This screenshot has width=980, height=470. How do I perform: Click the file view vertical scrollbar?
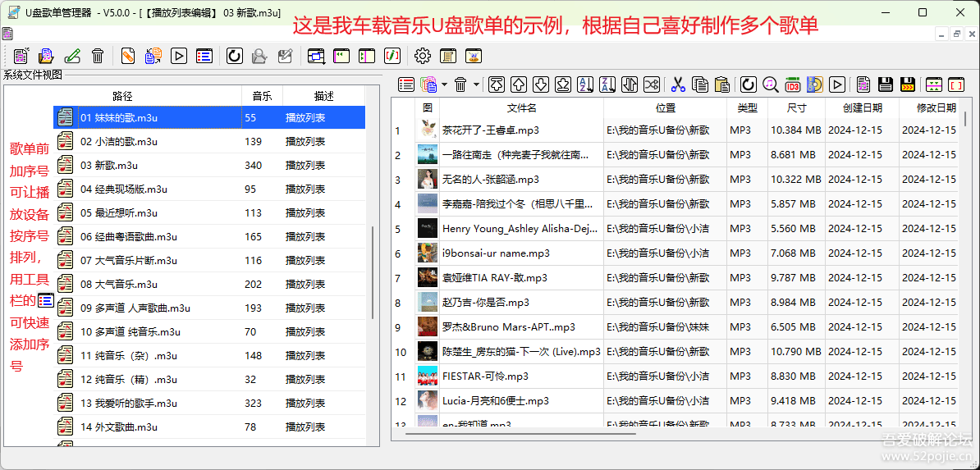pos(373,272)
